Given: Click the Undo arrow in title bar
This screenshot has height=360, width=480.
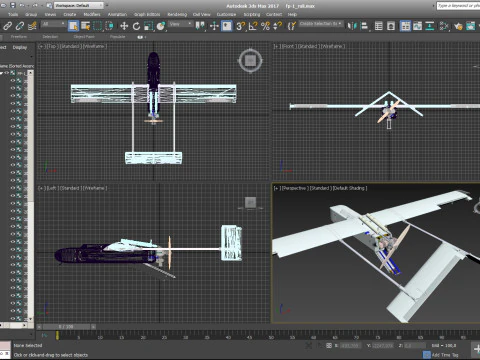Looking at the screenshot, I should 22,5.
